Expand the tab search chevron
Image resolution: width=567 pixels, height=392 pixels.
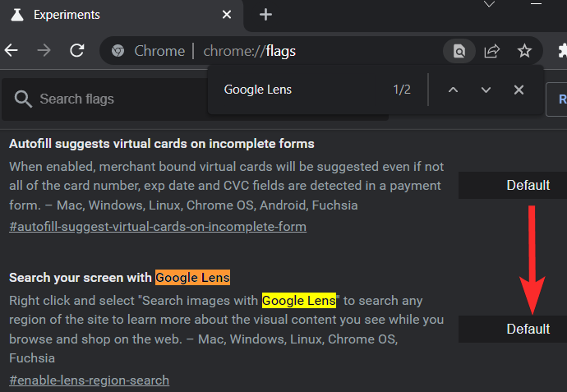pos(489,5)
